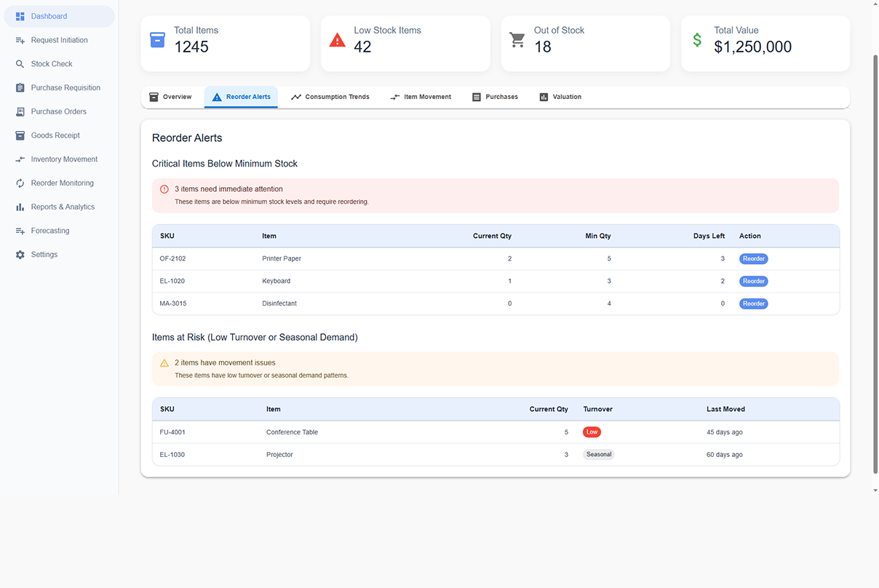Select the Reorder Alerts tab

[x=241, y=97]
